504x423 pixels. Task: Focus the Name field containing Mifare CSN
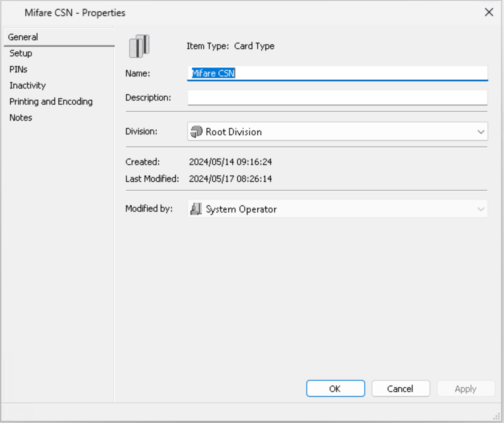click(x=337, y=73)
